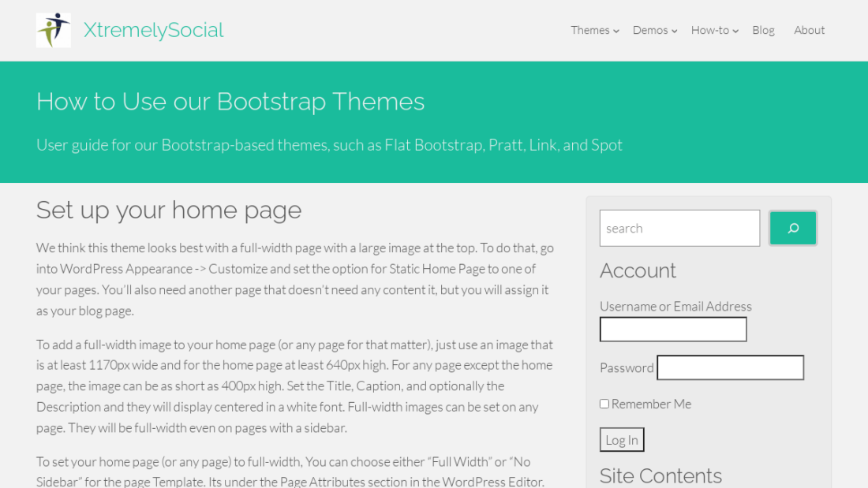Screen dimensions: 868x488
Task: Click the 'Username or Email Address' label
Action: tap(676, 306)
